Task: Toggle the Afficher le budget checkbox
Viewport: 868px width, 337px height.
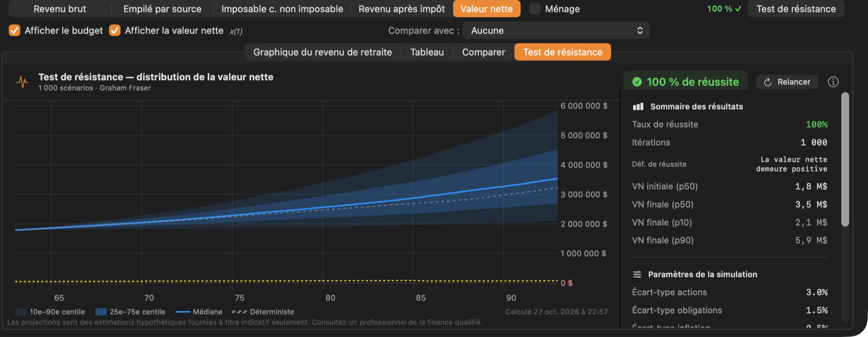Action: coord(14,31)
